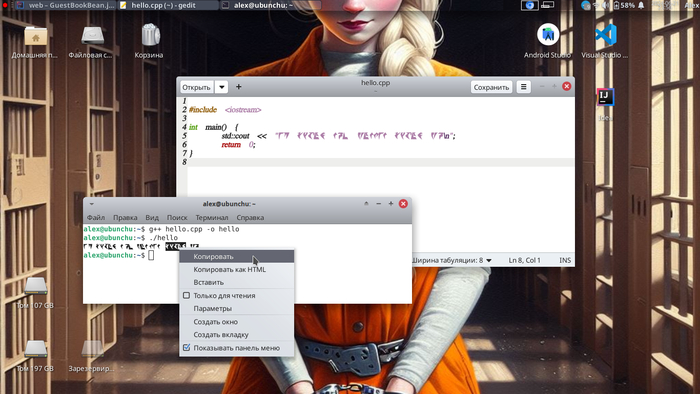Viewport: 700px width, 394px height.
Task: Expand the Ln 8, Col 1 position selector
Action: (524, 260)
